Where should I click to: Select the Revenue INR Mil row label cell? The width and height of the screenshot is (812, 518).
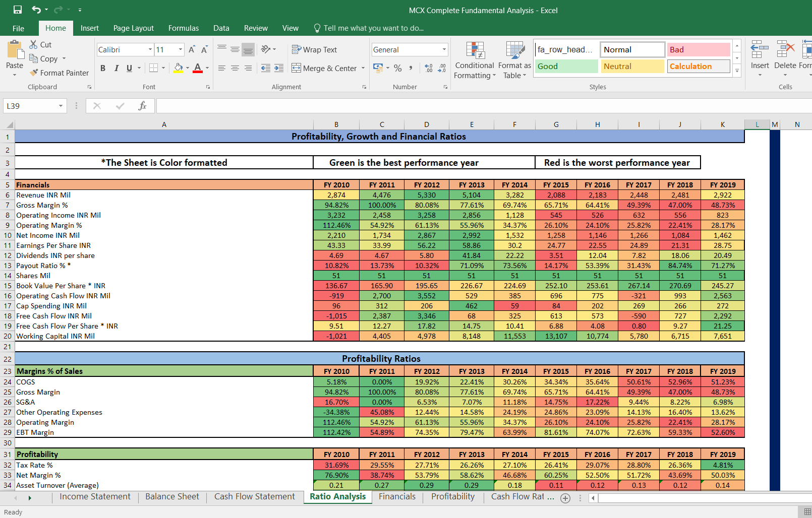pos(164,195)
